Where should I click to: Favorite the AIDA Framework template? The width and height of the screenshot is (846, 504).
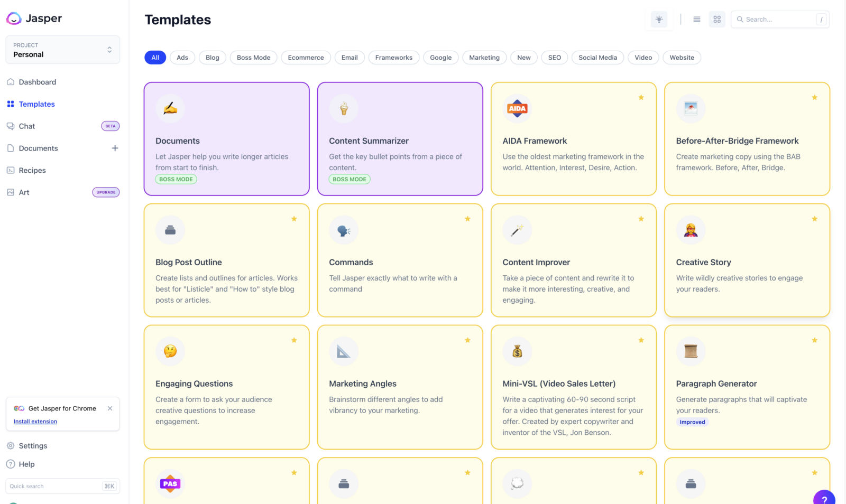point(641,97)
